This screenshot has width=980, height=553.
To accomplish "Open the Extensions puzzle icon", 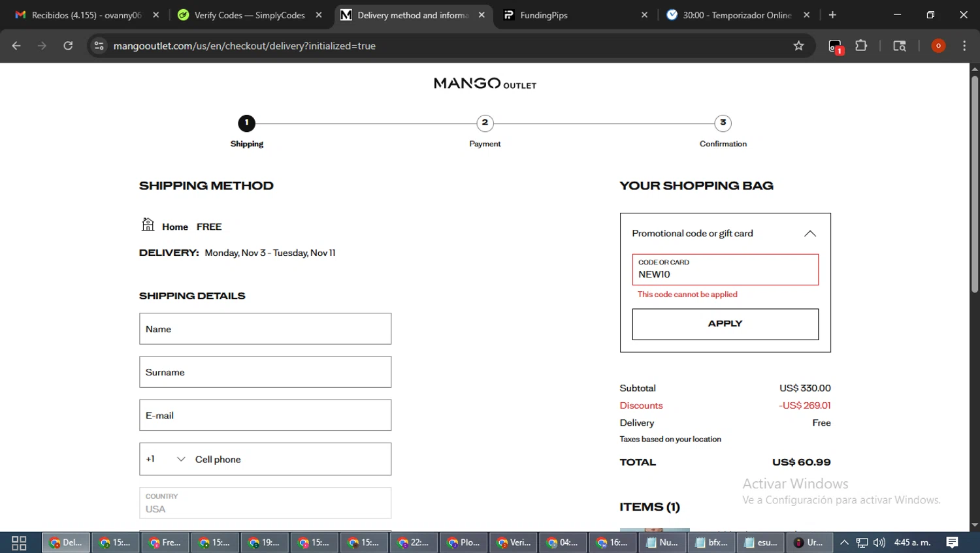I will pos(861,46).
